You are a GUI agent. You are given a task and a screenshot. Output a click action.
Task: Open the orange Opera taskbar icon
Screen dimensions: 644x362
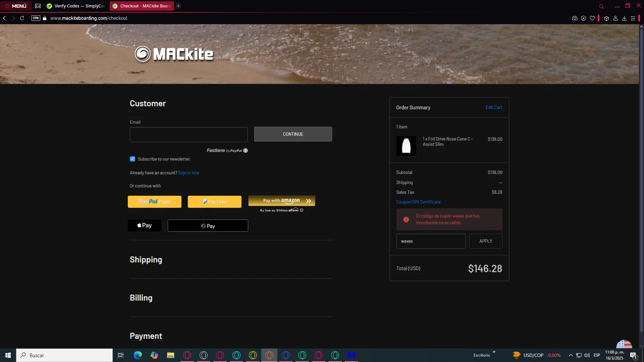point(269,355)
